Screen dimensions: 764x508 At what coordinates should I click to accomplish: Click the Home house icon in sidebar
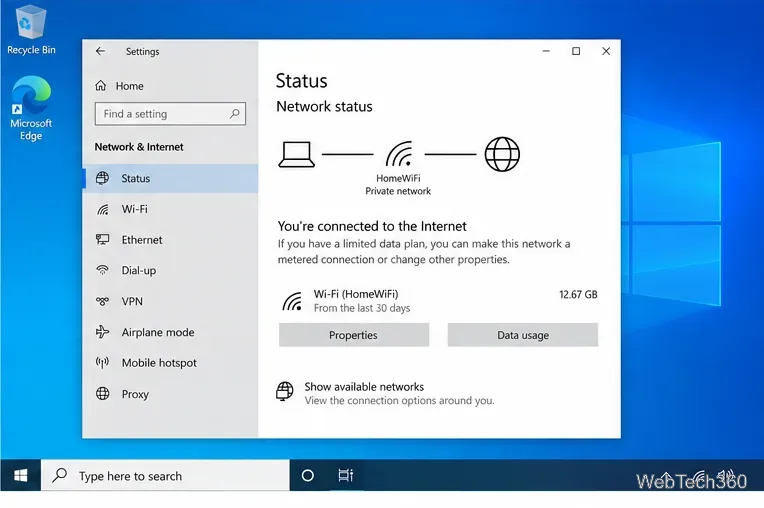coord(100,86)
